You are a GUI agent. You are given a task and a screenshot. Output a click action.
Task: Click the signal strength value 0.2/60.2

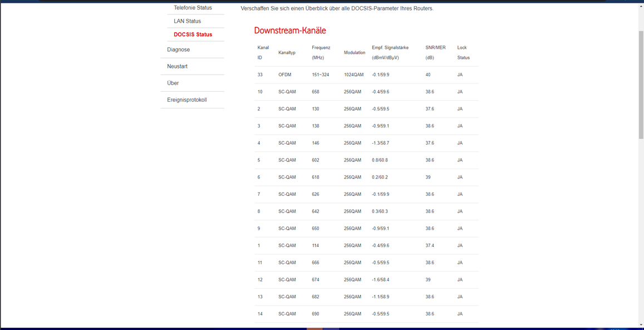380,177
